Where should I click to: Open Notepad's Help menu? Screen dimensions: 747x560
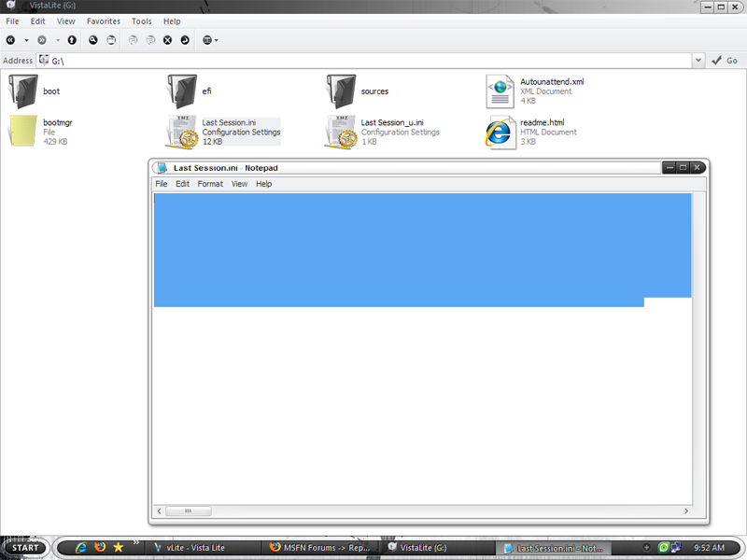[264, 184]
